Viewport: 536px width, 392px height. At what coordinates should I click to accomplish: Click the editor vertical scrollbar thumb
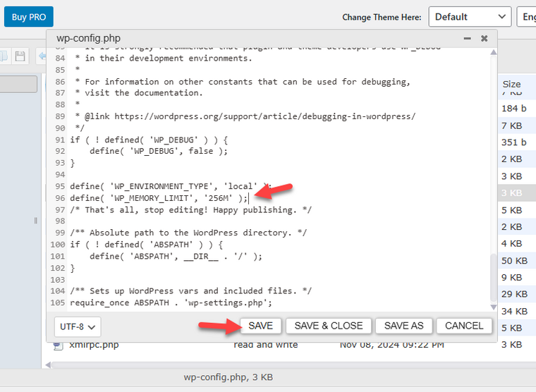click(494, 278)
